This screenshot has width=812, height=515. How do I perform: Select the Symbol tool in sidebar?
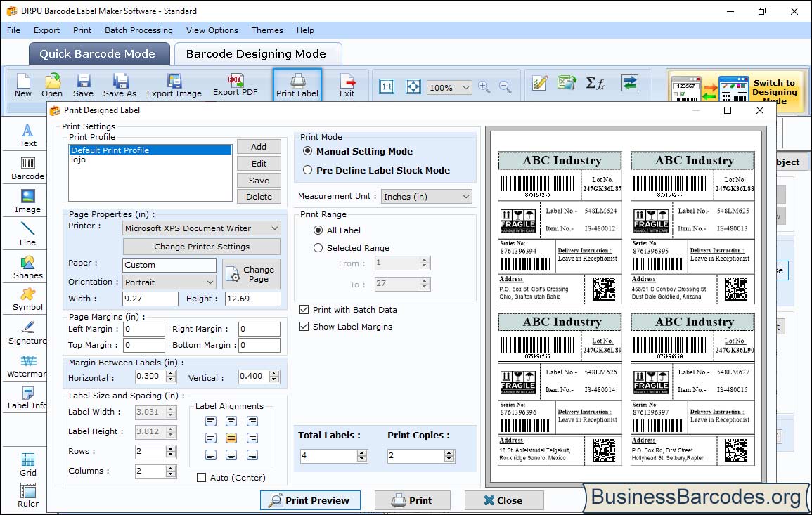[x=27, y=299]
